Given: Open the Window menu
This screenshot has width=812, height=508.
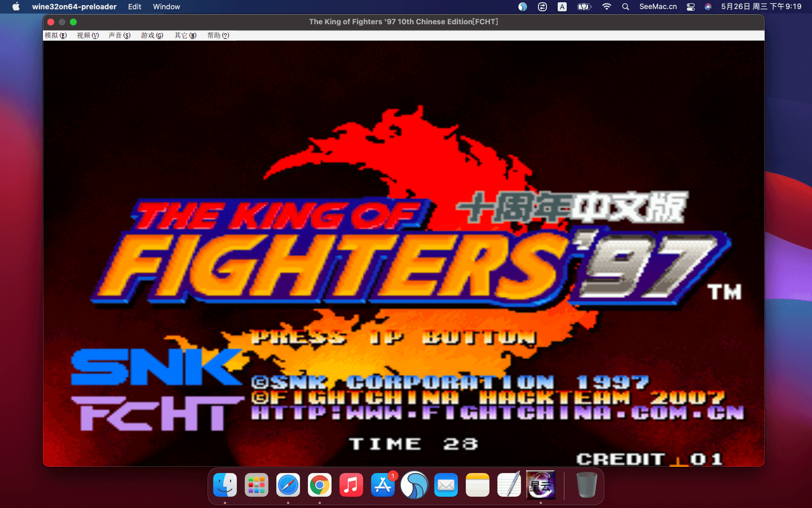Looking at the screenshot, I should [x=166, y=7].
